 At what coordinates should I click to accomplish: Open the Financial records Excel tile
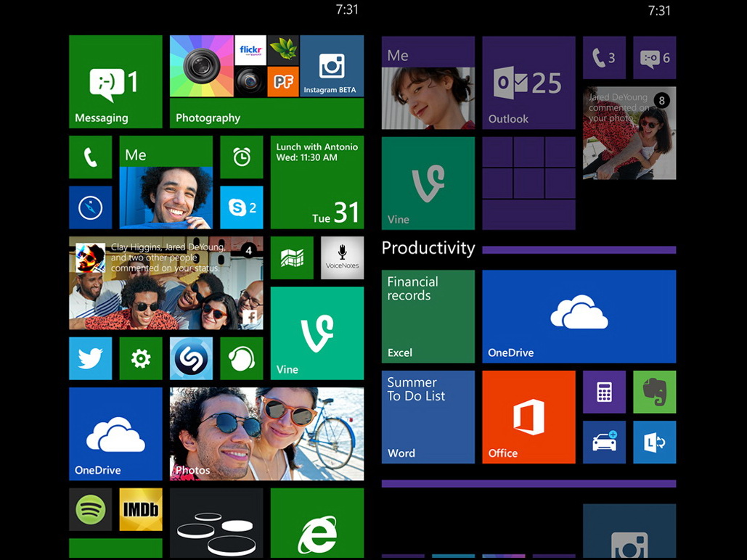[428, 316]
